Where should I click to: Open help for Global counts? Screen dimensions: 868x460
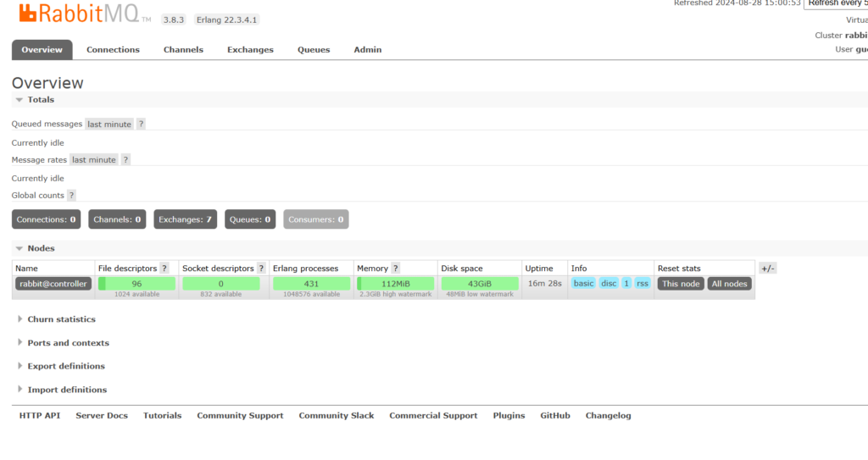(71, 196)
